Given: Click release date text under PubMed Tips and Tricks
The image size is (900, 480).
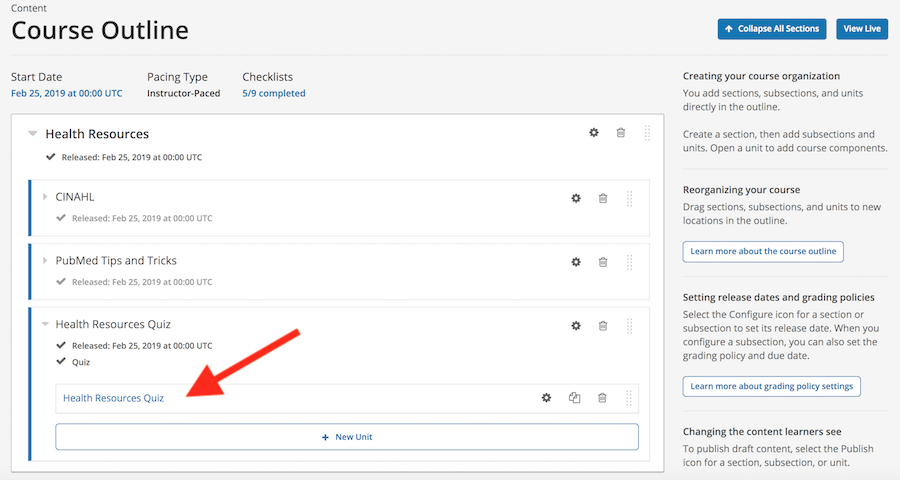Looking at the screenshot, I should (x=142, y=282).
